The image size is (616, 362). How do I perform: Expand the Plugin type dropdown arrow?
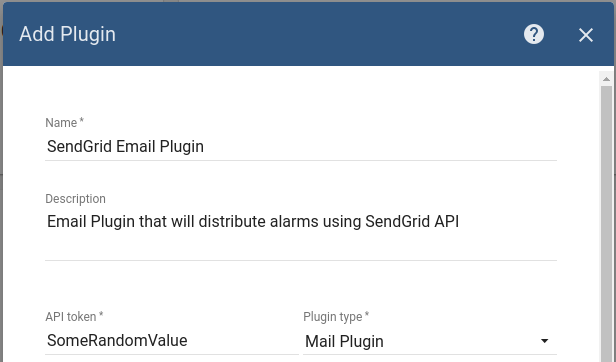(544, 341)
